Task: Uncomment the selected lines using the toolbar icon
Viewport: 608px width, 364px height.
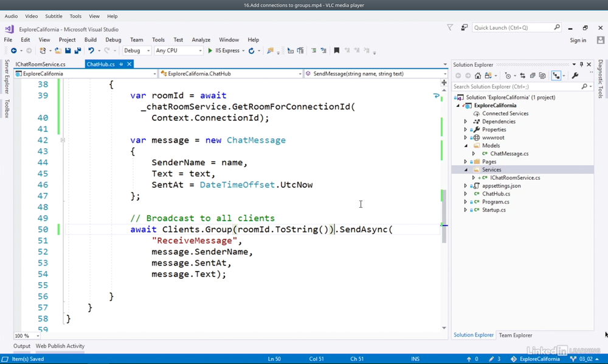Action: 323,51
